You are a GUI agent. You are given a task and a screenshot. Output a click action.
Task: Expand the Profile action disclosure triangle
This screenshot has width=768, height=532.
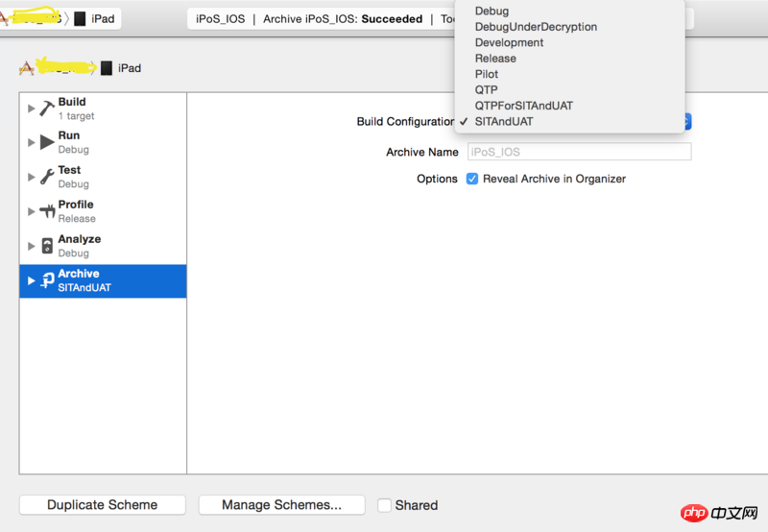(x=32, y=211)
